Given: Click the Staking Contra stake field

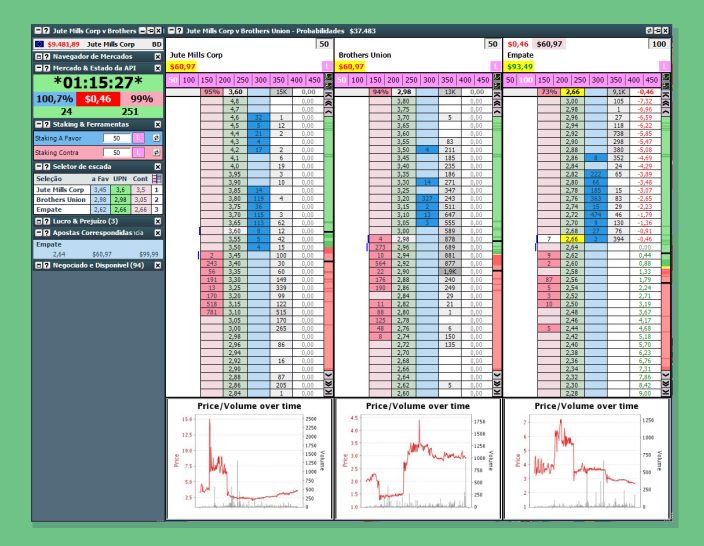Looking at the screenshot, I should pos(117,153).
